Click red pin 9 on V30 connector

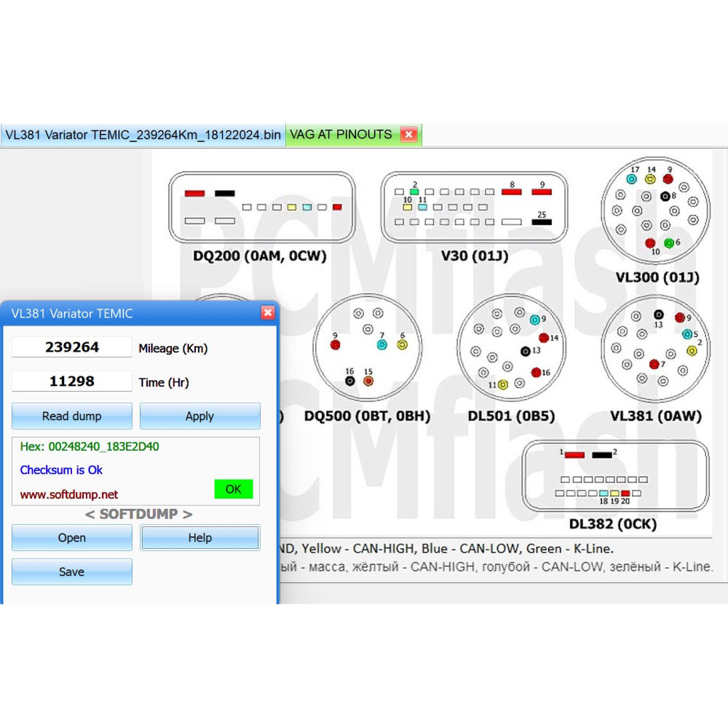(x=542, y=191)
